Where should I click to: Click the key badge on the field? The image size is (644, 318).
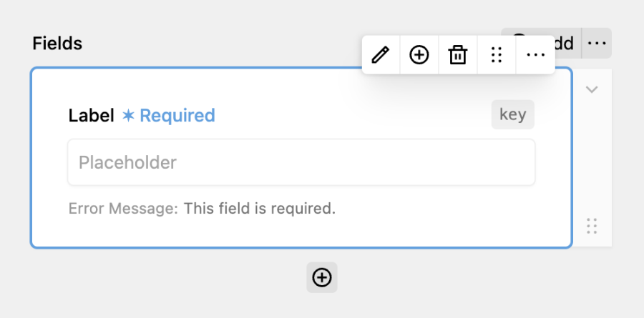[513, 114]
